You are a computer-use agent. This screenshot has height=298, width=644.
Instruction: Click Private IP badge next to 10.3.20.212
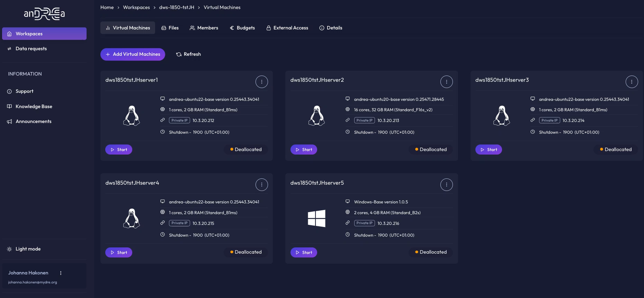pyautogui.click(x=179, y=120)
